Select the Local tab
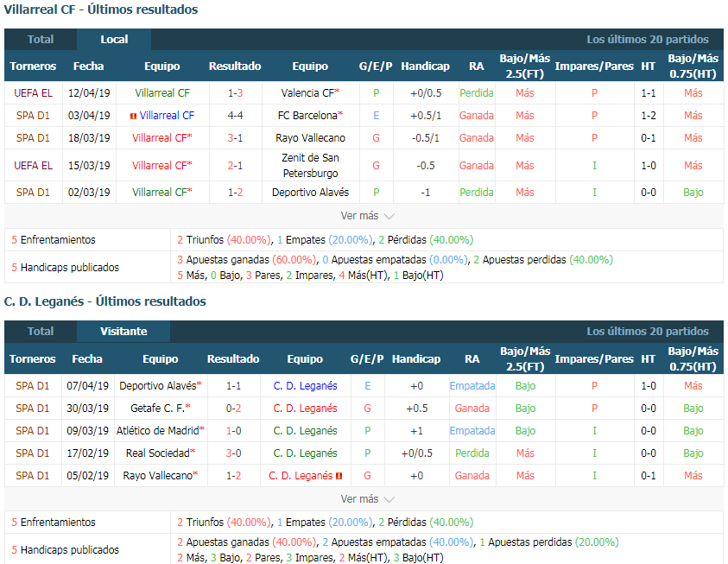Screen dimensions: 728x564 point(114,40)
